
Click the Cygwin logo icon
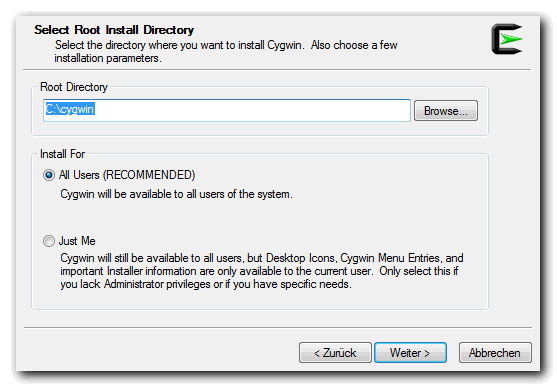pos(507,39)
